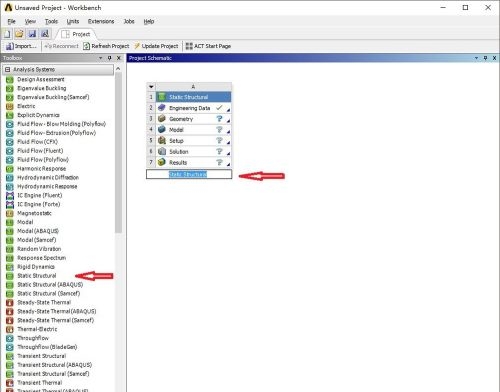Image resolution: width=500 pixels, height=392 pixels.
Task: Pin the Toolbox panel
Action: click(x=110, y=58)
